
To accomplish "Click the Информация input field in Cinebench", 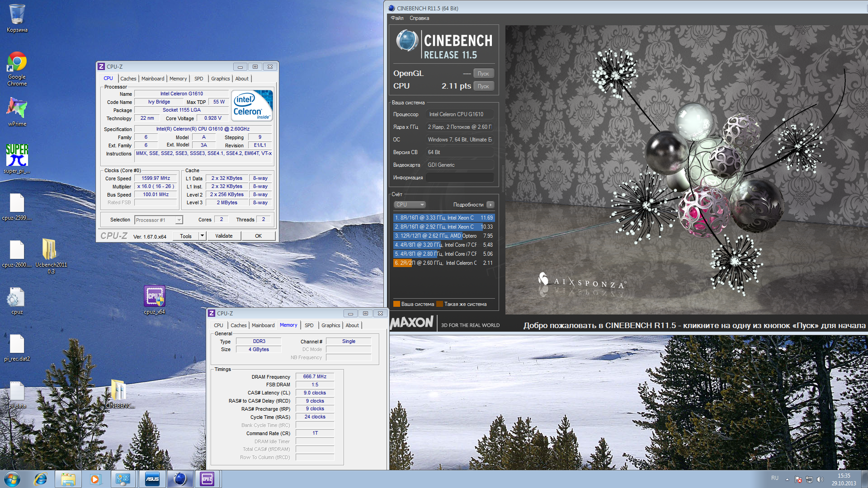I will [460, 178].
